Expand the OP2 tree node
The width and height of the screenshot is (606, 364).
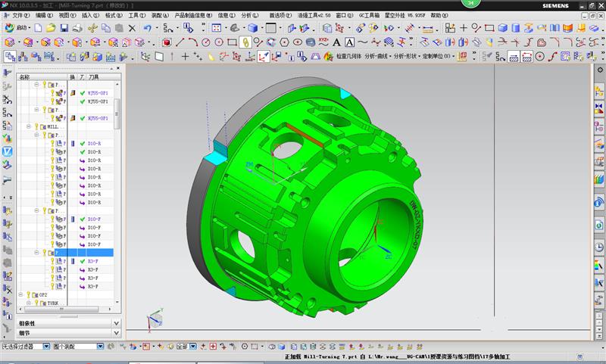[21, 294]
